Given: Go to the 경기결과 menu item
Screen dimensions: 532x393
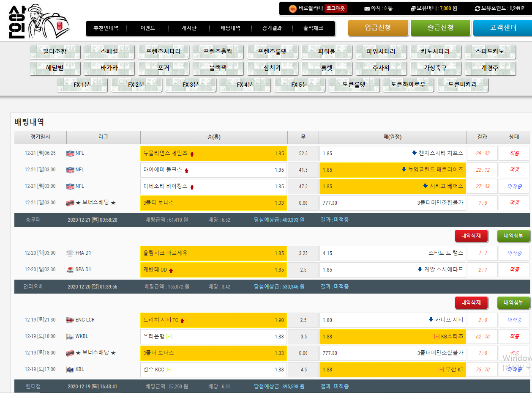Looking at the screenshot, I should click(272, 28).
